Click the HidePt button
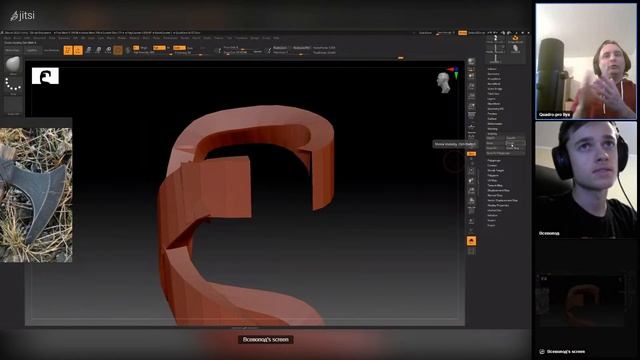The width and height of the screenshot is (640, 360). pyautogui.click(x=495, y=138)
